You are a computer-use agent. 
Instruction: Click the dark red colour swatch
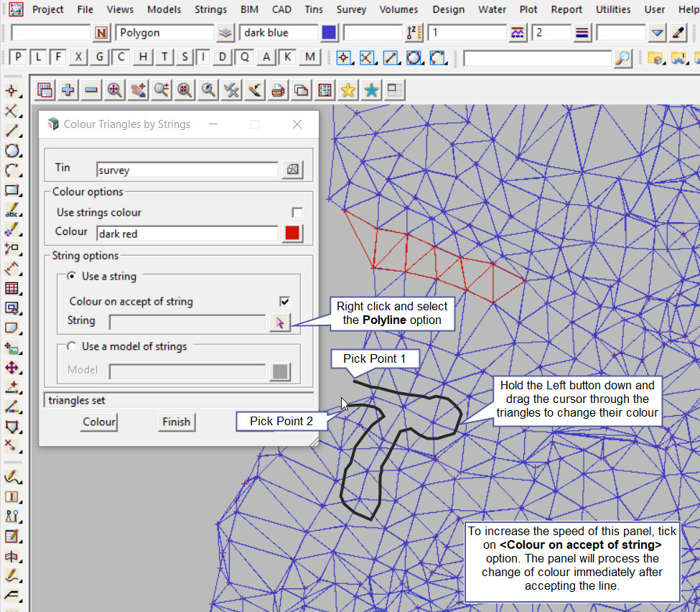292,233
